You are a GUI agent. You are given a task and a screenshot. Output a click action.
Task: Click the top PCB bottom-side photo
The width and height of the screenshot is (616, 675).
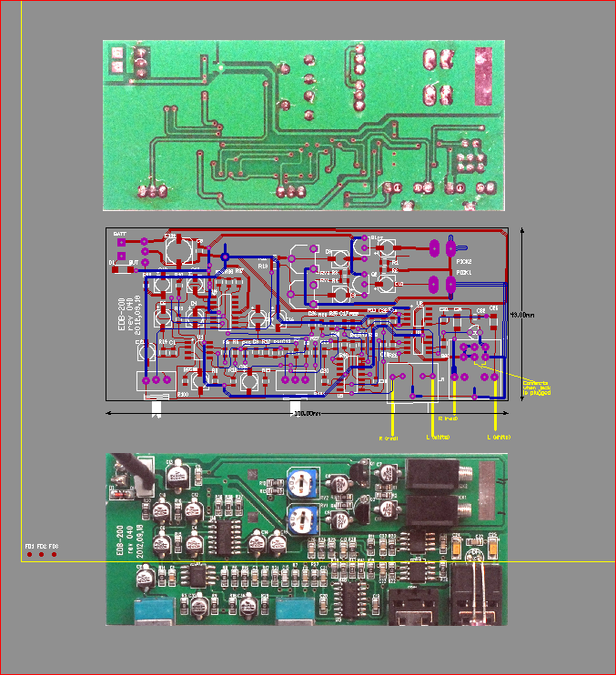(302, 125)
